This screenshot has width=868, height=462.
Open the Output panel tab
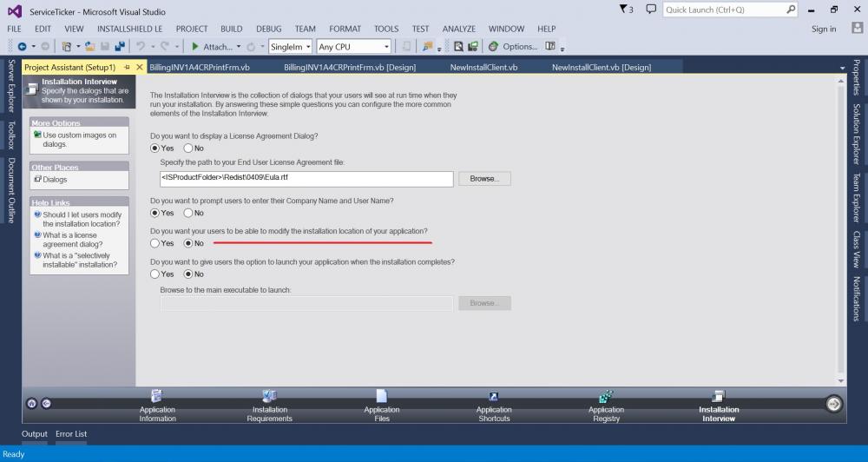35,433
